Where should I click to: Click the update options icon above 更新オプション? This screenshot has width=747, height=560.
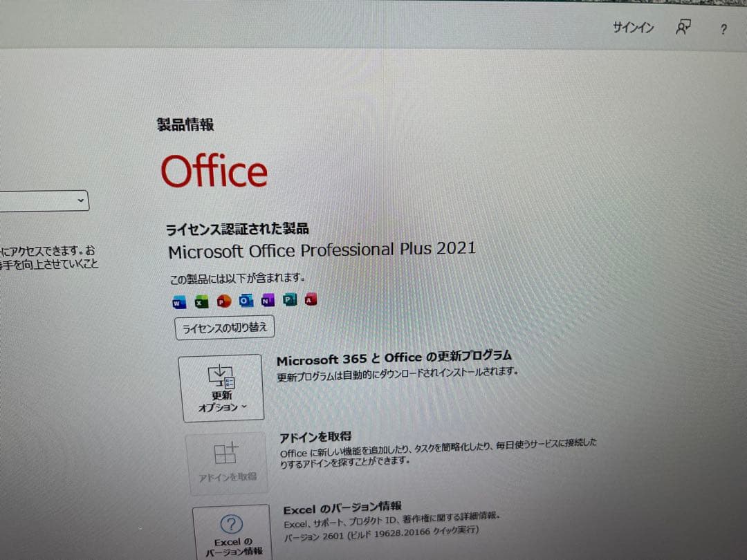pyautogui.click(x=221, y=377)
